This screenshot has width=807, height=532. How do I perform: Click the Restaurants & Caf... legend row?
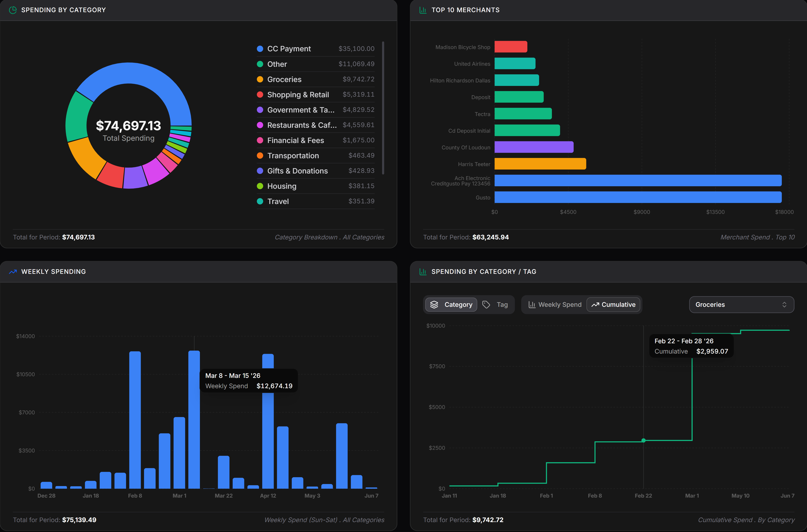pyautogui.click(x=315, y=125)
